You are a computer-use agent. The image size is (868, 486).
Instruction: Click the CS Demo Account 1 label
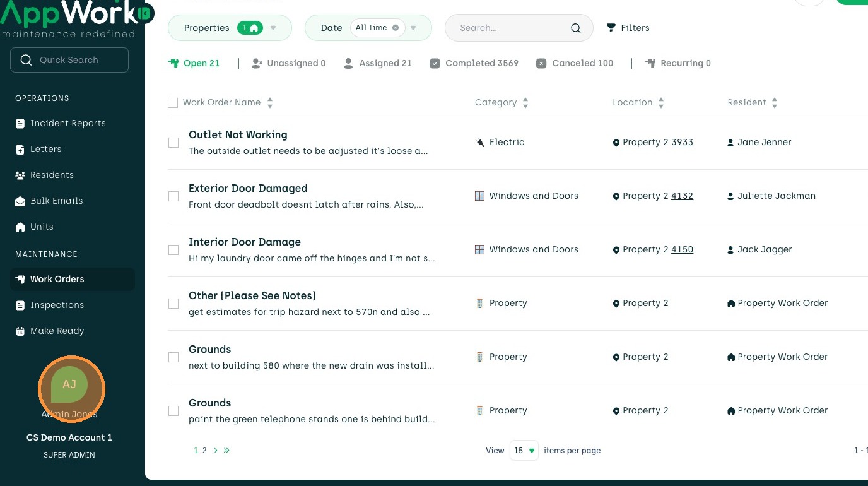[x=69, y=438]
